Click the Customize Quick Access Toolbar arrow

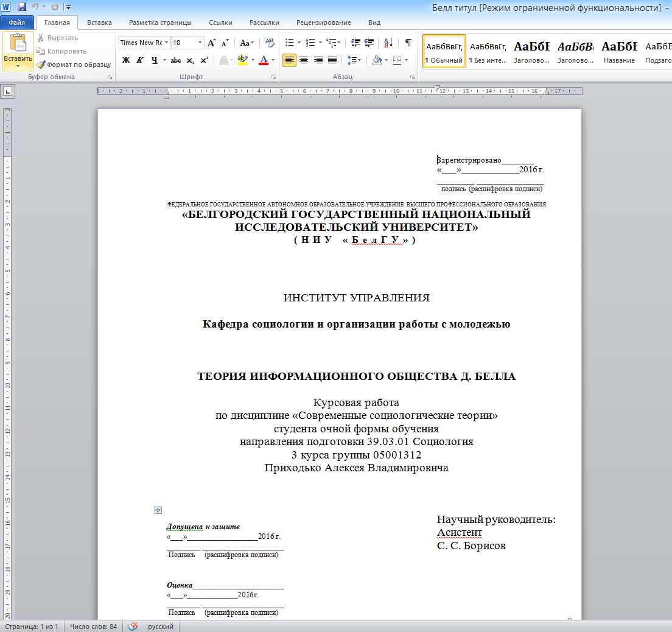[x=68, y=7]
